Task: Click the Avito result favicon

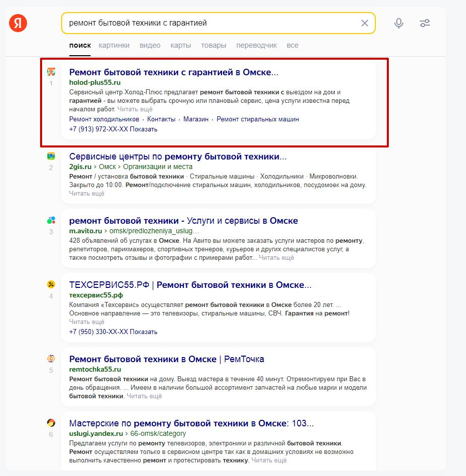Action: (x=51, y=220)
